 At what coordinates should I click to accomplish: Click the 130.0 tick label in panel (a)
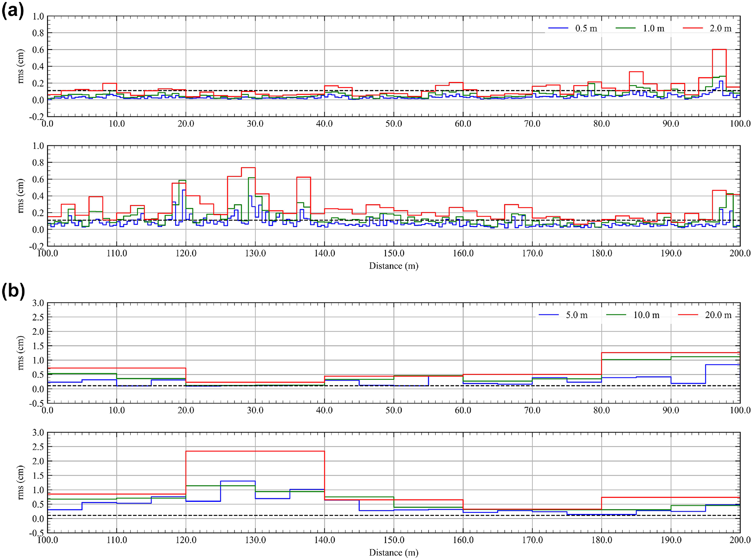point(255,253)
